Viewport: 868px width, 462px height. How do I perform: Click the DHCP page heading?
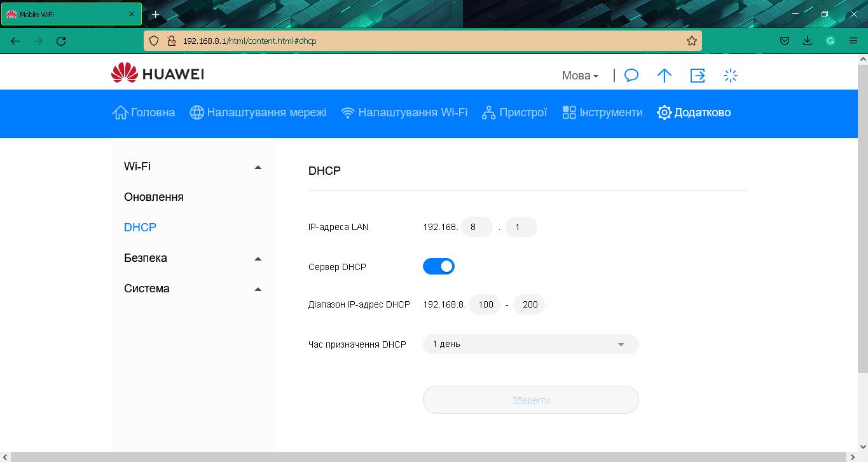(x=324, y=171)
